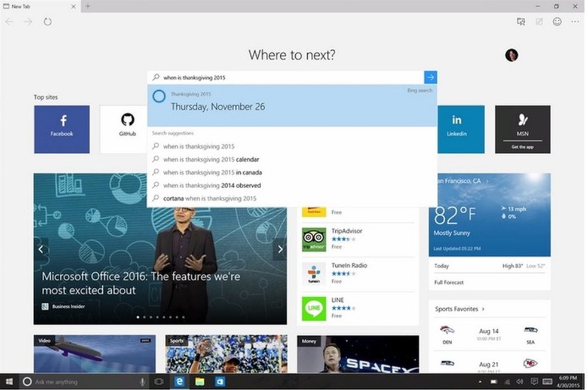Mute the speaker in the system tray
588x390 pixels.
519,382
